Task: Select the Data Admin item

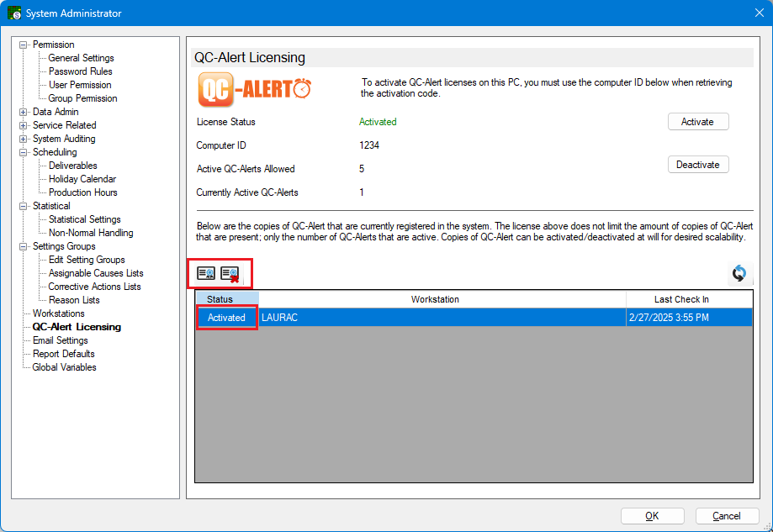Action: click(x=56, y=112)
